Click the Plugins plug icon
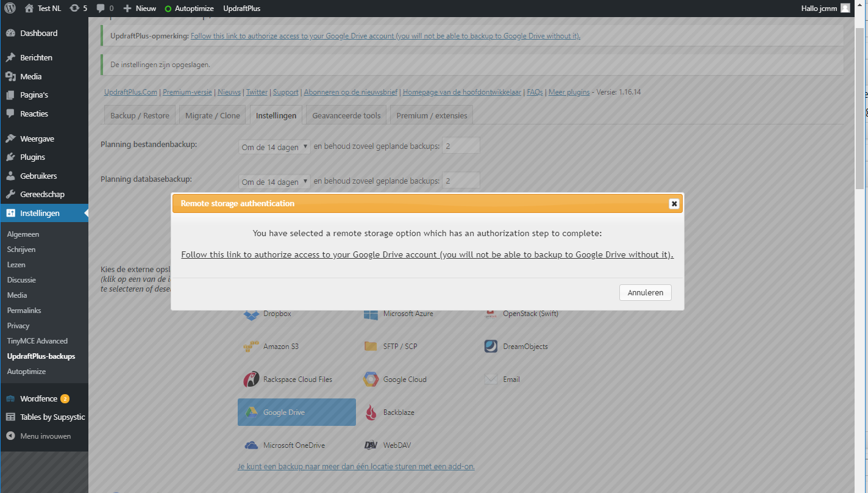This screenshot has width=868, height=493. tap(10, 157)
